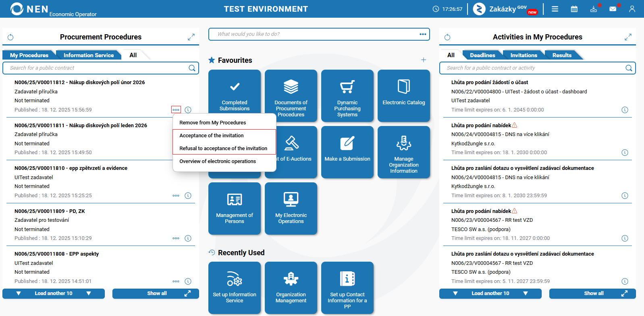This screenshot has width=644, height=316.
Task: Expand the Procurement Procedures panel to fullscreen
Action: coord(191,37)
